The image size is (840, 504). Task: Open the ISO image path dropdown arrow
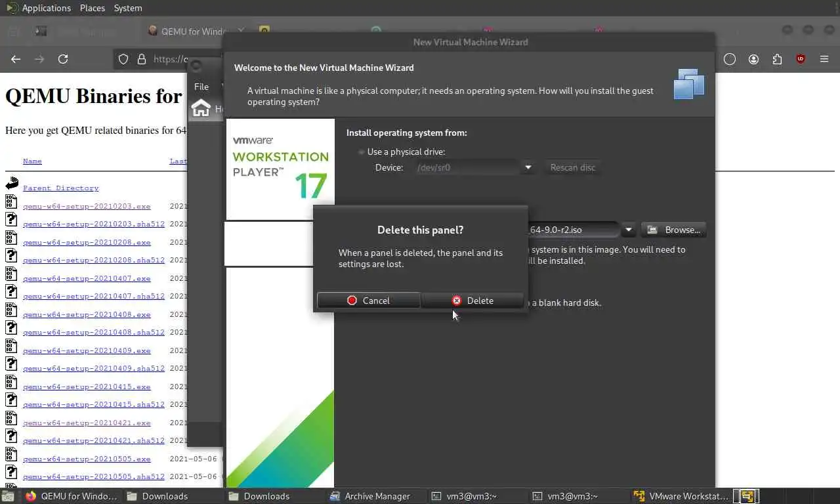628,230
